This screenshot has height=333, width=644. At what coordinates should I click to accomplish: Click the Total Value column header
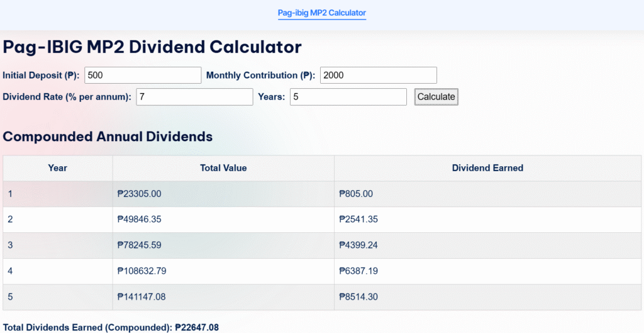(223, 167)
